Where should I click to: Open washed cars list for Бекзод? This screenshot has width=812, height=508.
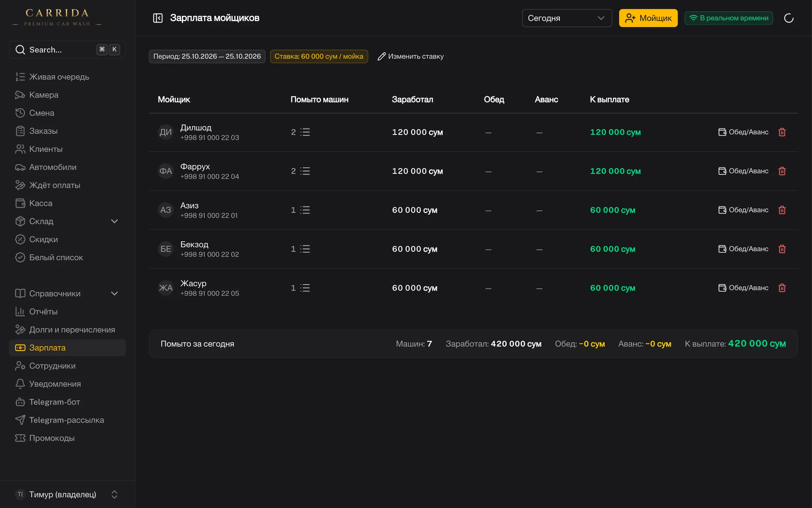pos(305,249)
